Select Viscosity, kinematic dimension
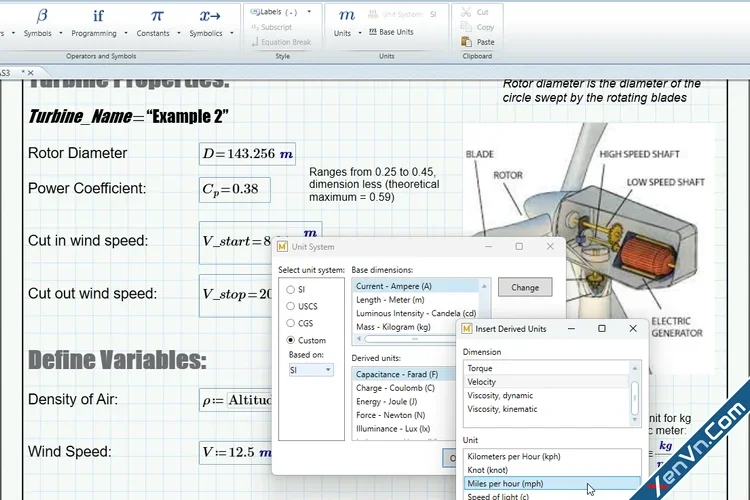Image resolution: width=750 pixels, height=500 pixels. point(547,409)
